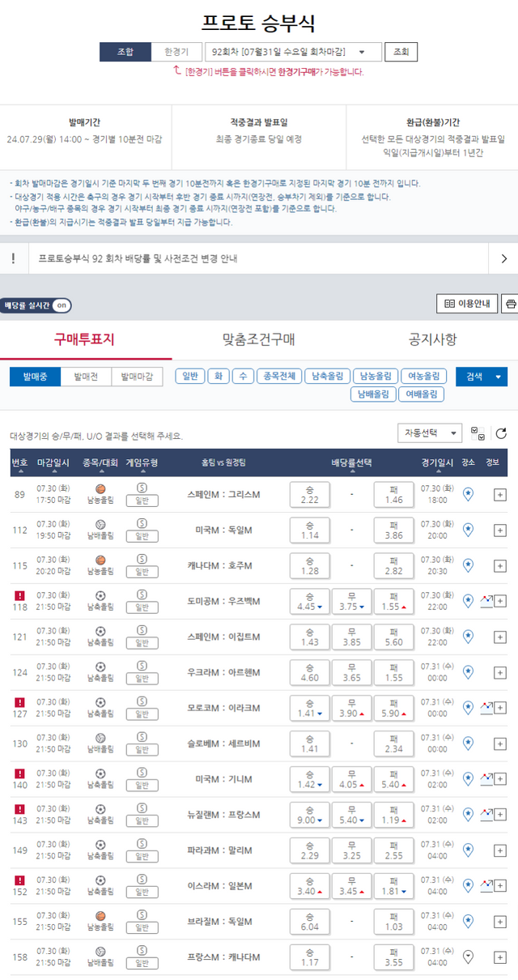The width and height of the screenshot is (518, 980).
Task: Open venue pin for 스페인M vs 그리스M
Action: click(468, 494)
